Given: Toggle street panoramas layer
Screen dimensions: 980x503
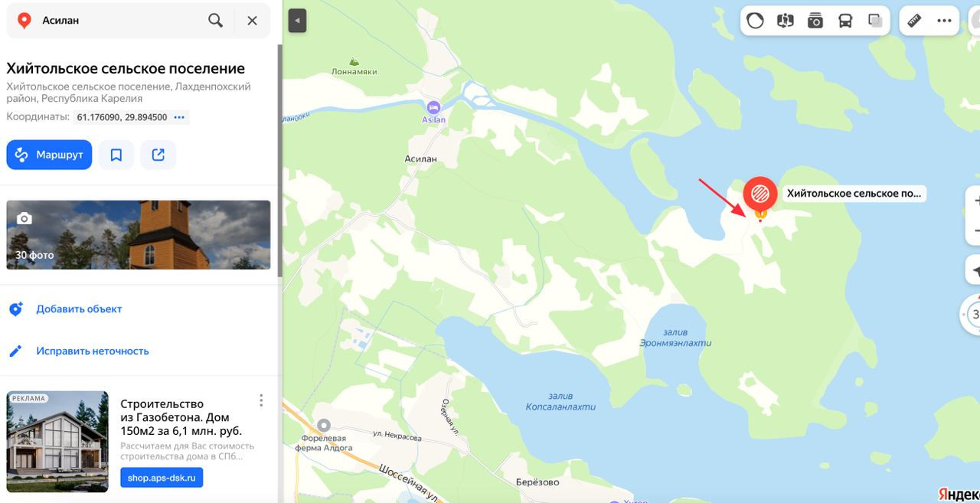Looking at the screenshot, I should coord(786,21).
